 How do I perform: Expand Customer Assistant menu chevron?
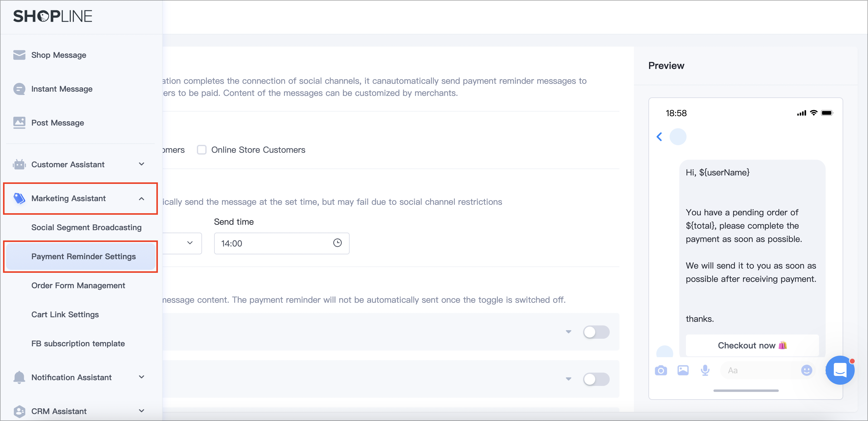click(x=142, y=164)
